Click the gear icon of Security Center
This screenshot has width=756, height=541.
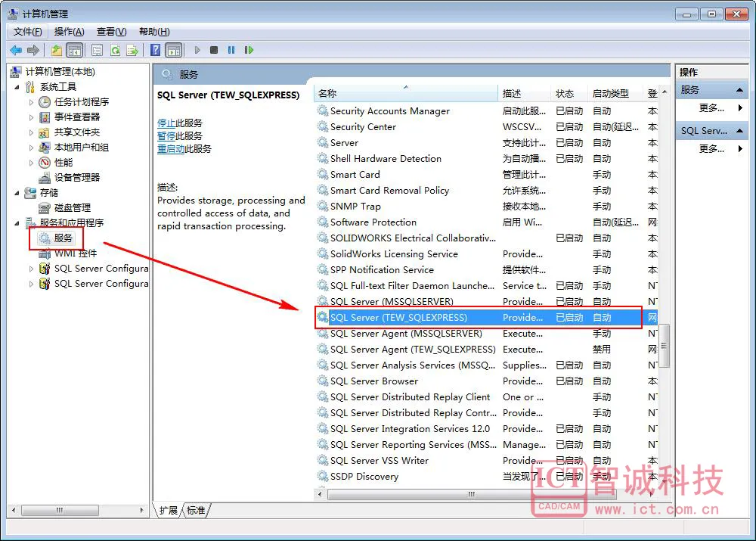coord(322,127)
